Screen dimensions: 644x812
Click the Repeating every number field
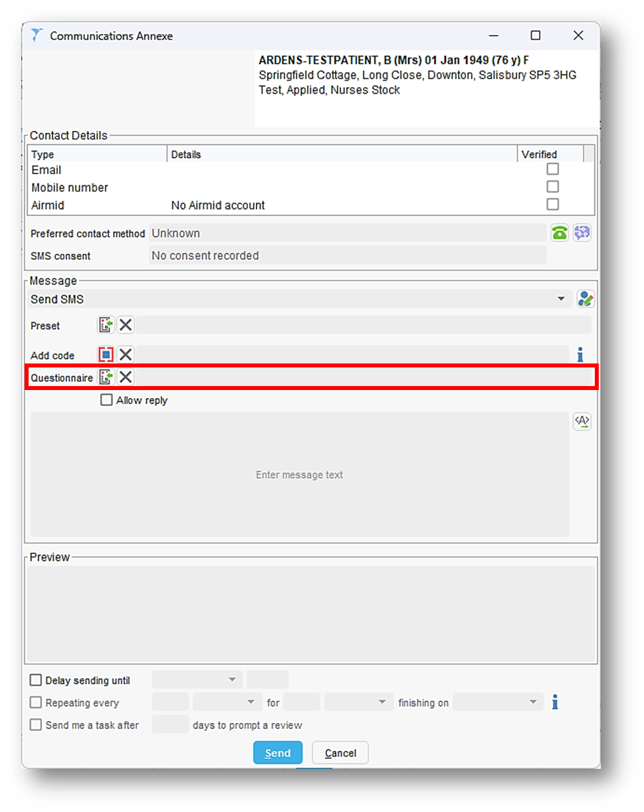170,702
